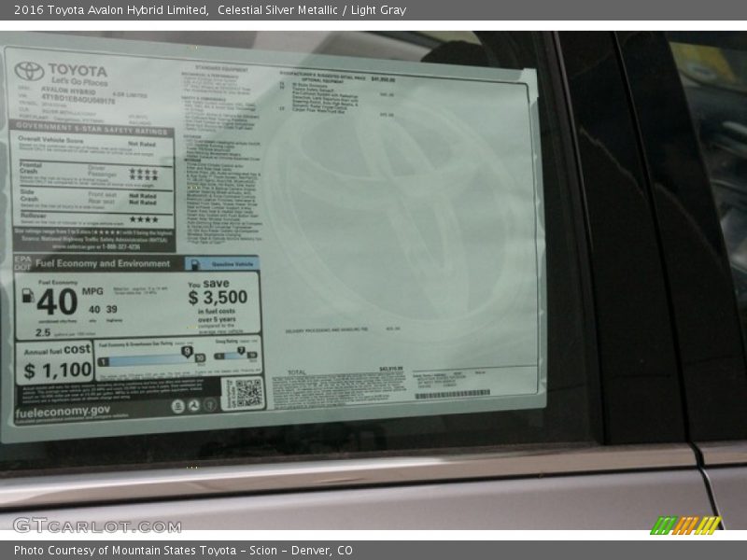Click the 'Rollover' rating label
The width and height of the screenshot is (747, 560).
(x=34, y=216)
